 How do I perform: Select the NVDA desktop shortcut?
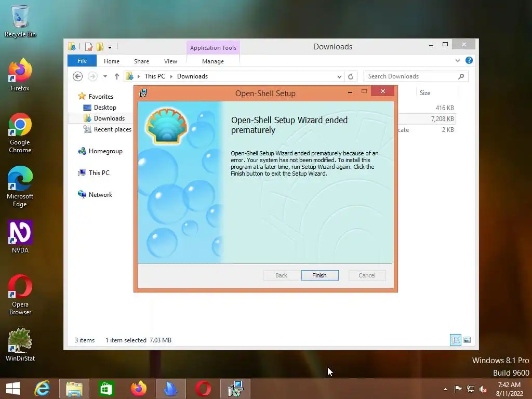(x=20, y=237)
